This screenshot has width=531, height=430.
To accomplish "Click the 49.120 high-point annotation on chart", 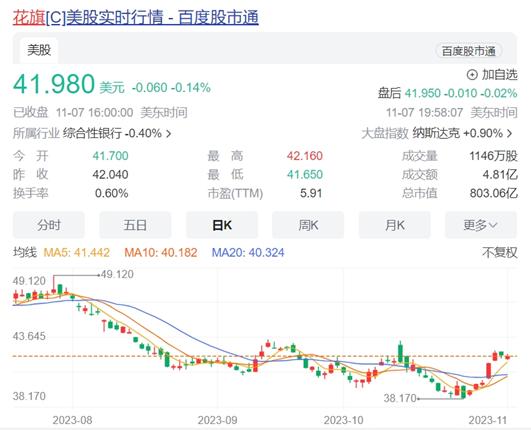I will (x=117, y=274).
